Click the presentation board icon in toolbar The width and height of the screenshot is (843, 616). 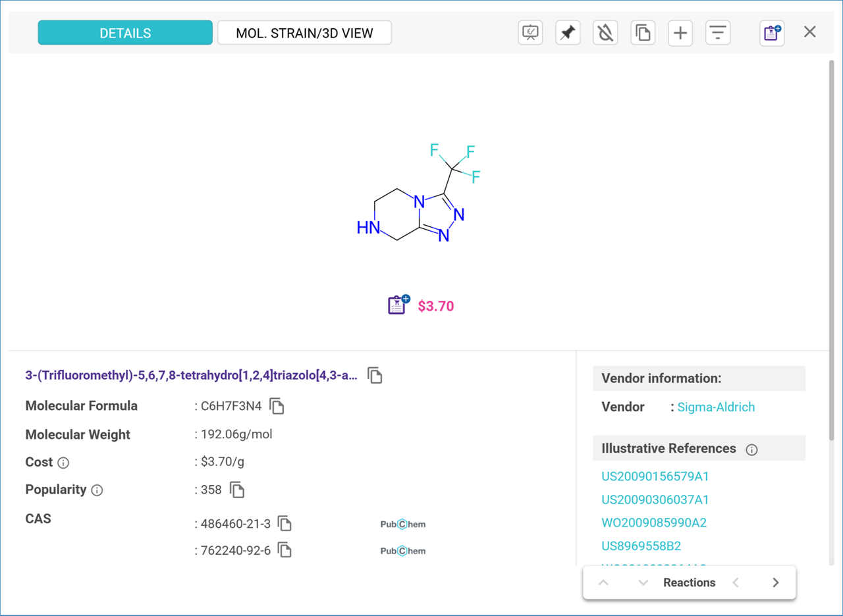point(530,32)
